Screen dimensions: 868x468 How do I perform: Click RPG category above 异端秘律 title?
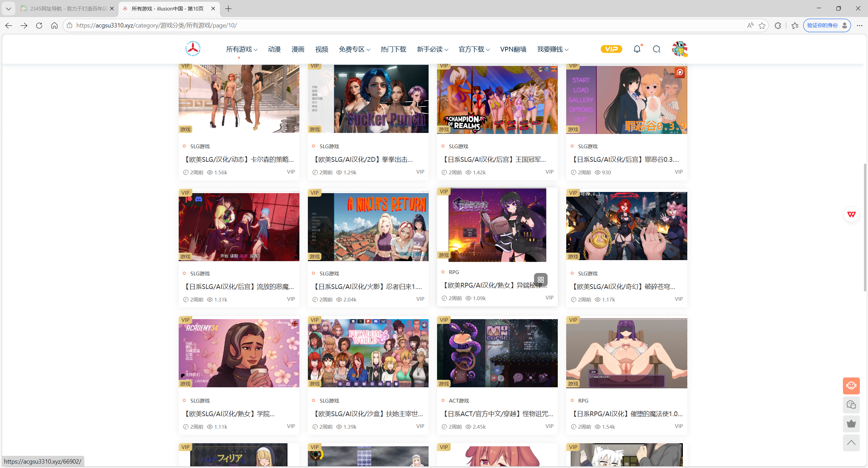coord(454,272)
